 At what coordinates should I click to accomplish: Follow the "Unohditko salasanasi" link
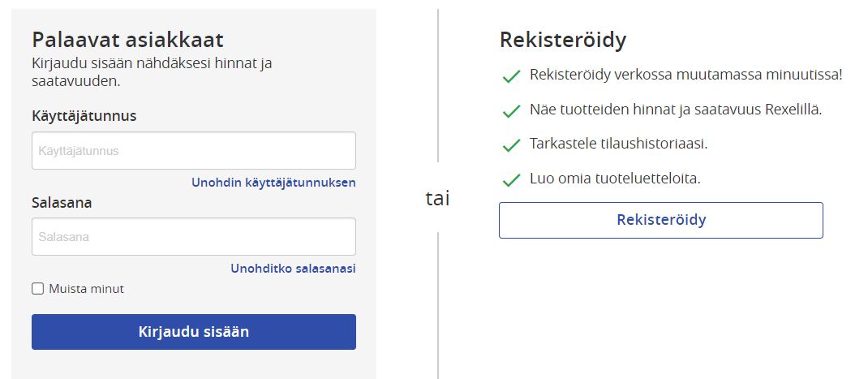[x=293, y=269]
